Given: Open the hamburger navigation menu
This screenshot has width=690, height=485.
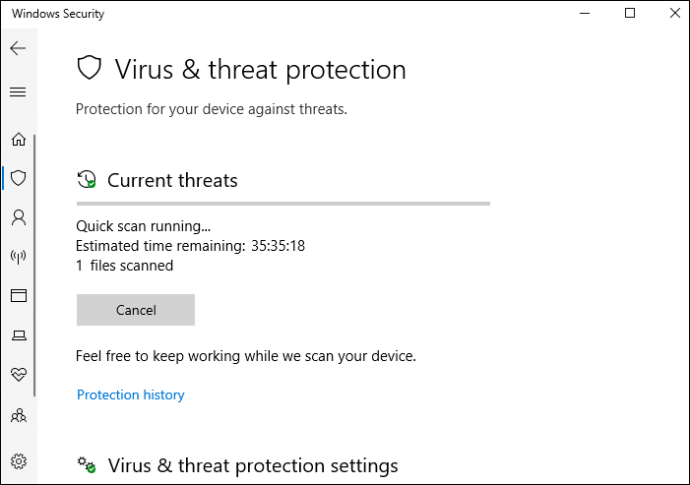Looking at the screenshot, I should tap(18, 92).
